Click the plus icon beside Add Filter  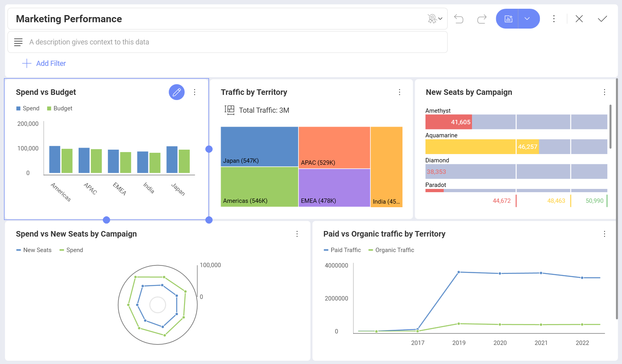(x=27, y=64)
